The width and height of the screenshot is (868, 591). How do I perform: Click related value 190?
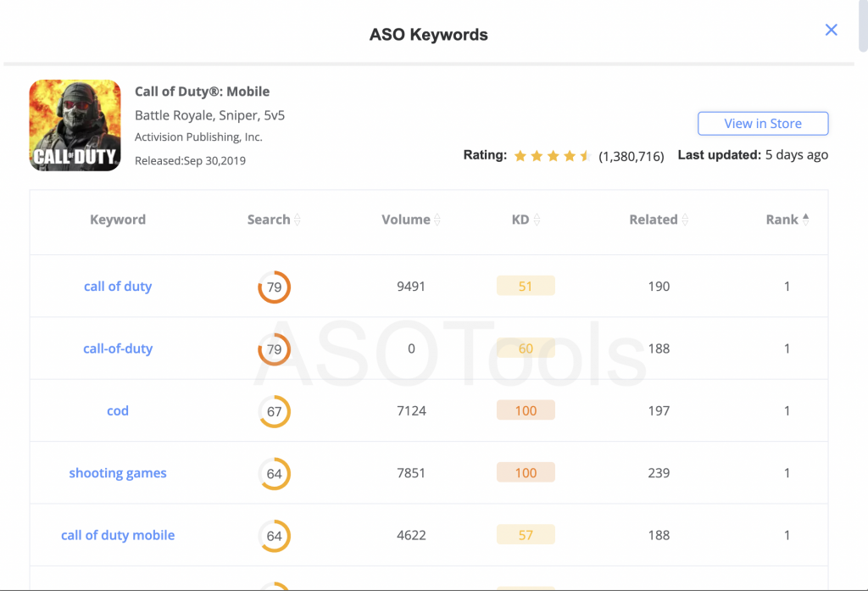pyautogui.click(x=659, y=287)
